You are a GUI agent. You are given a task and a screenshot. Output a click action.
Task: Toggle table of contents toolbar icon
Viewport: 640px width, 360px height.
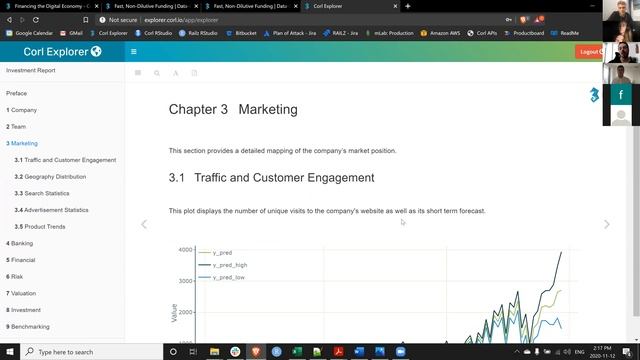point(138,73)
